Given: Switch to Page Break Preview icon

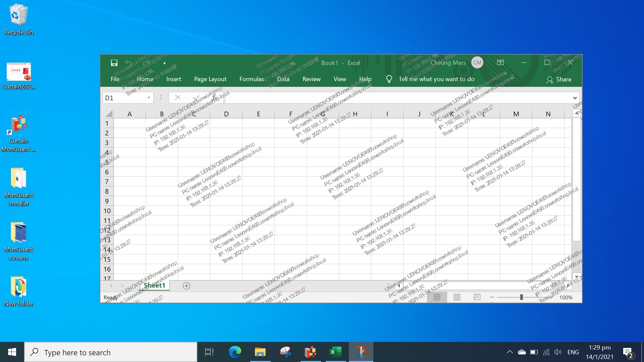Looking at the screenshot, I should point(477,297).
